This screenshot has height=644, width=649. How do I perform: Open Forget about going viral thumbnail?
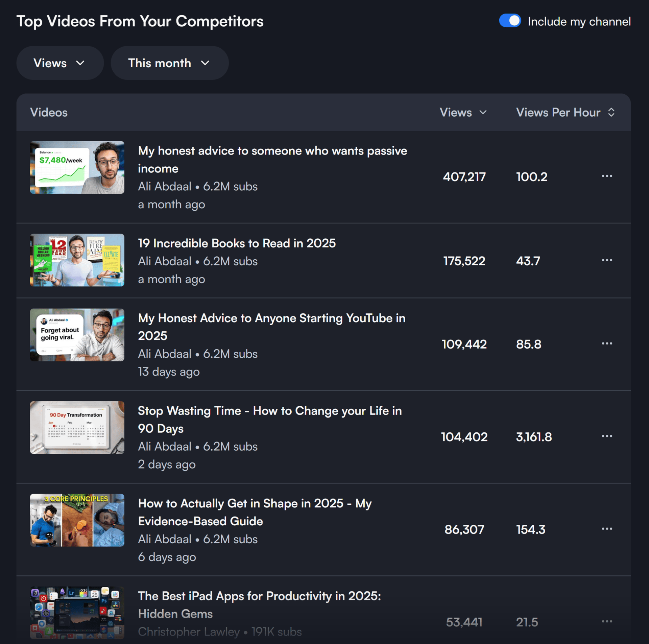[x=77, y=335]
